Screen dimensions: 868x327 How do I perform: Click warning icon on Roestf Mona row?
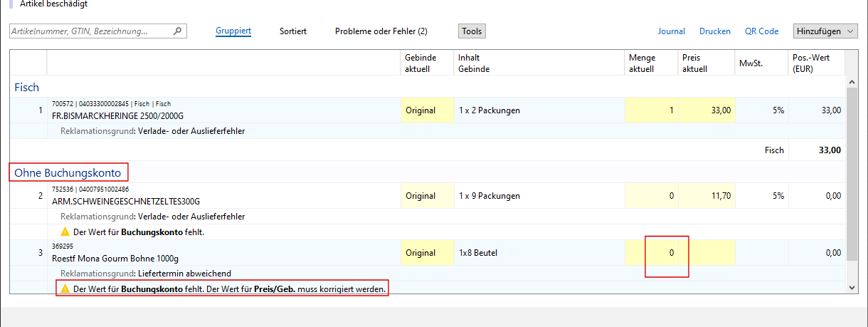tap(65, 289)
